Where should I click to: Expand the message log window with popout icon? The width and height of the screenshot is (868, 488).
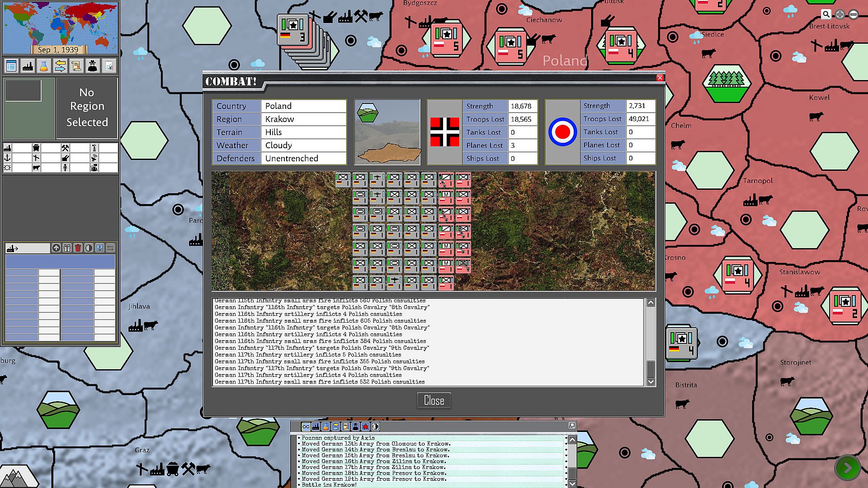(x=571, y=425)
